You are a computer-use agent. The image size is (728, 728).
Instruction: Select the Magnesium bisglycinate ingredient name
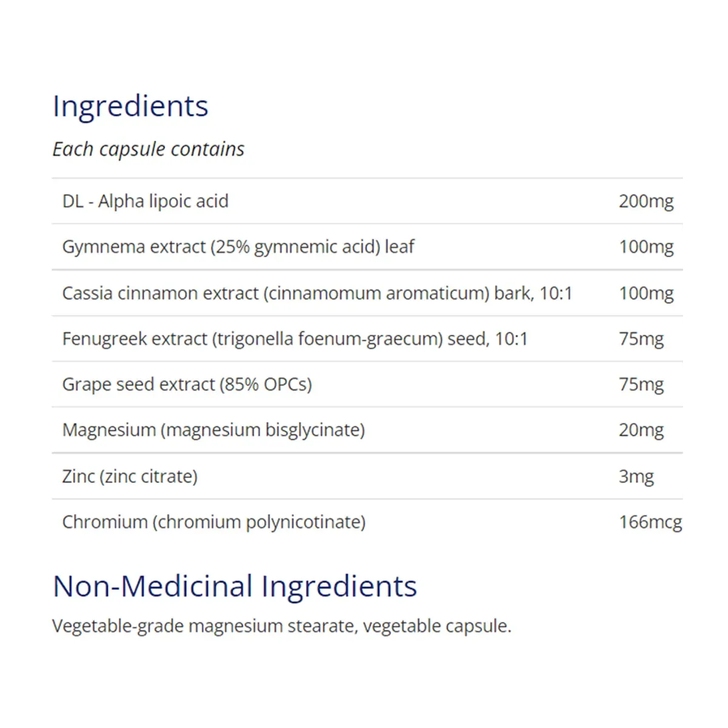(x=214, y=430)
